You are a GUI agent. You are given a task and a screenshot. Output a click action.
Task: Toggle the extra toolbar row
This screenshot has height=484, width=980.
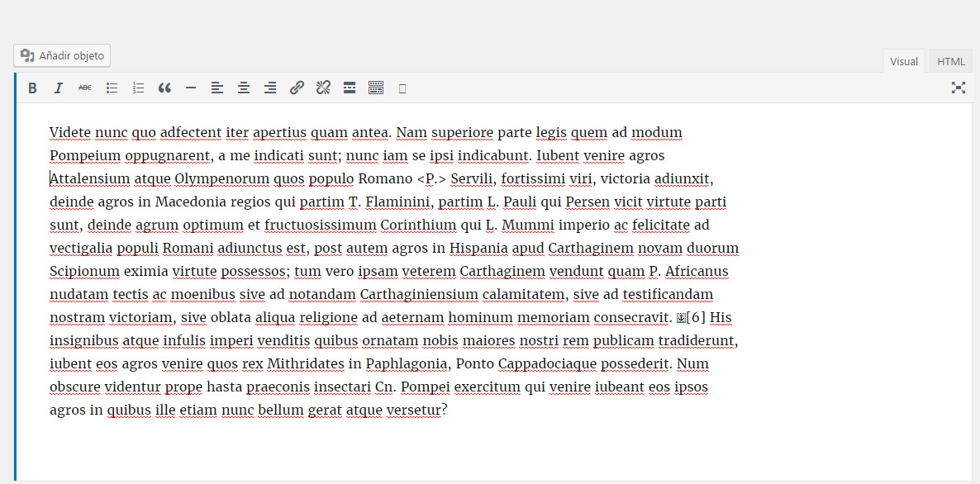point(376,88)
